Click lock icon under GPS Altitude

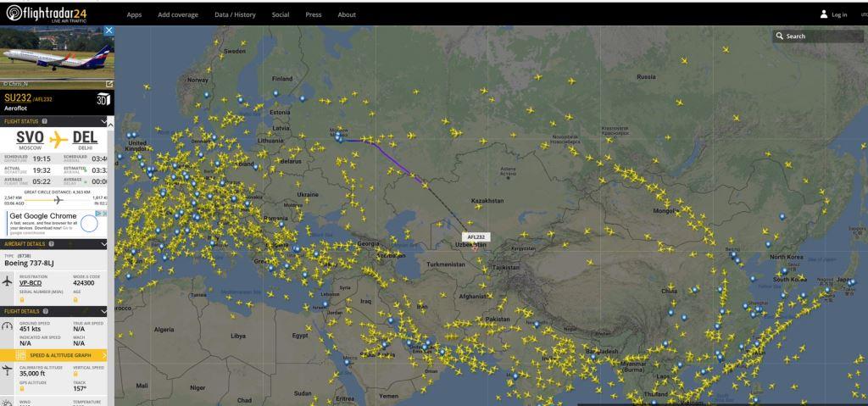click(x=22, y=389)
